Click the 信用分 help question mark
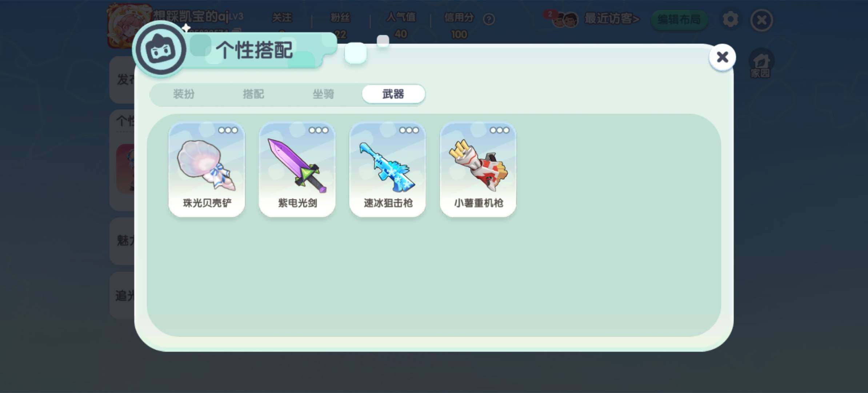868x393 pixels. tap(489, 19)
